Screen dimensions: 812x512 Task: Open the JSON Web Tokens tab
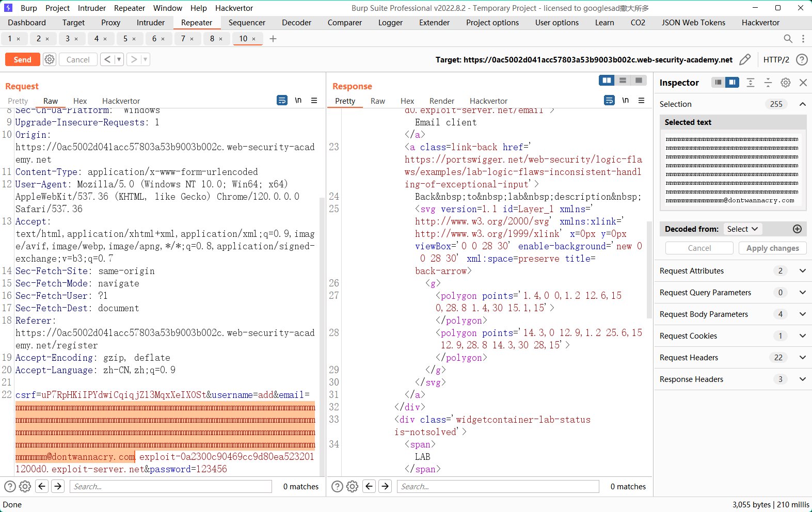click(x=693, y=23)
